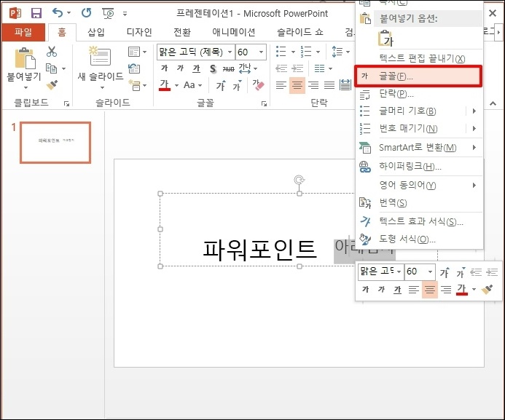Open 글머리 기호(B) submenu

[x=418, y=111]
